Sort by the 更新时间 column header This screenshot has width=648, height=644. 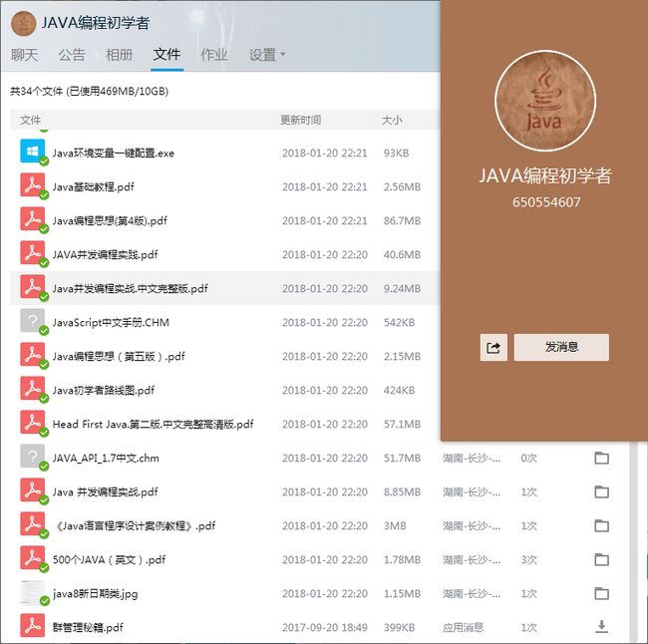click(300, 120)
